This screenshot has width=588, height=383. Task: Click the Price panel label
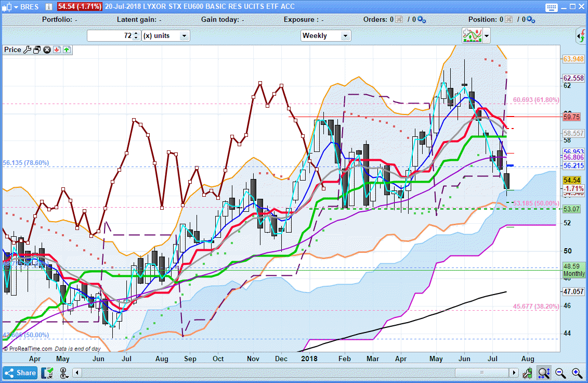pyautogui.click(x=12, y=49)
